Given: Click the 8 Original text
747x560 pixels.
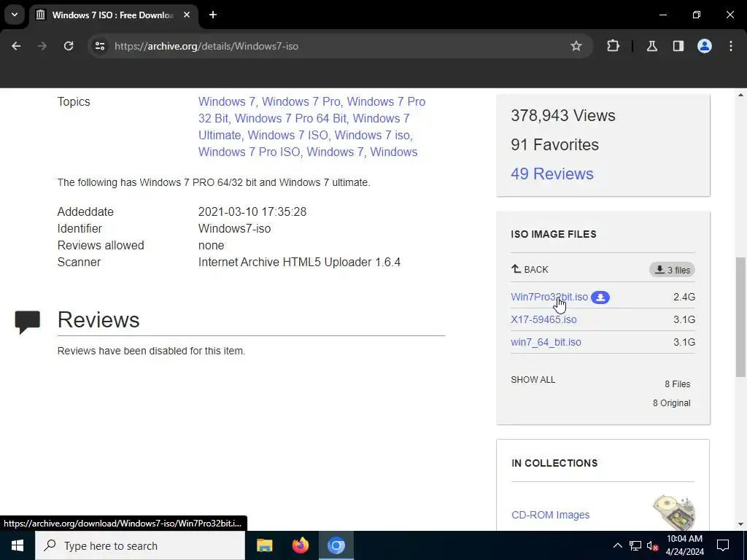Looking at the screenshot, I should pyautogui.click(x=671, y=402).
